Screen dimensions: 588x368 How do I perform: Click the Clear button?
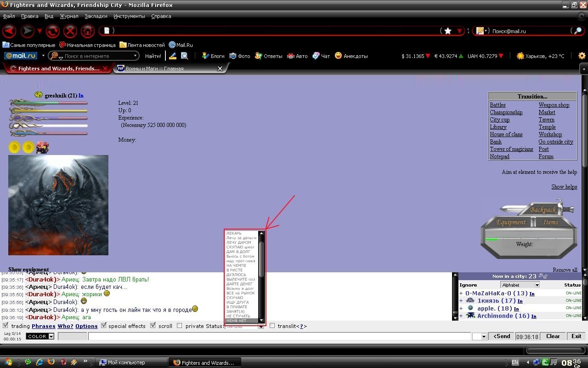[553, 336]
